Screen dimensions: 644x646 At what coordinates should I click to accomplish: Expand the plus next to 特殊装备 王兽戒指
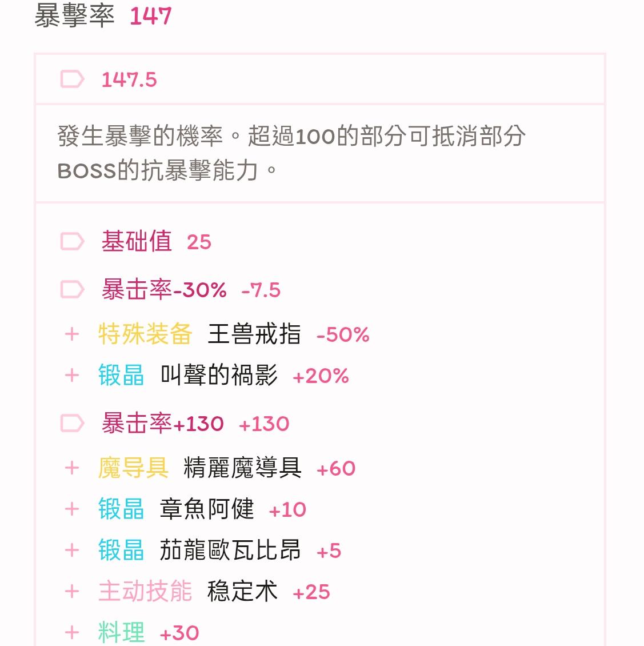[72, 334]
